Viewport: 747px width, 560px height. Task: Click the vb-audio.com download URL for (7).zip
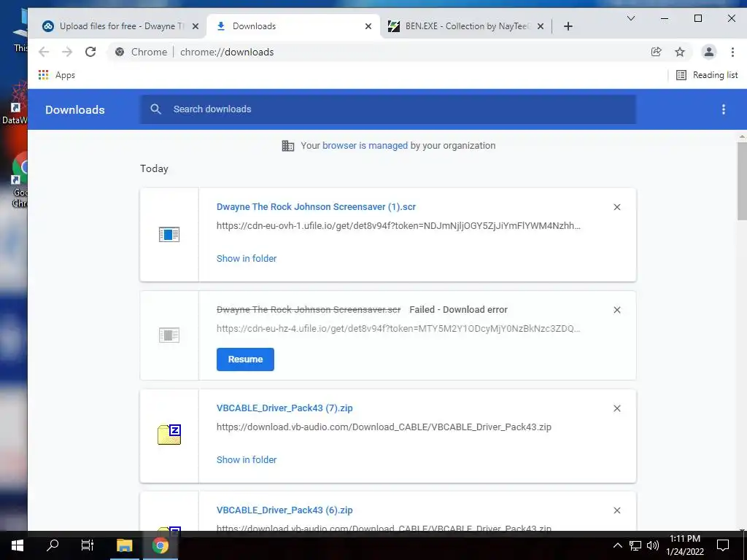click(x=384, y=427)
